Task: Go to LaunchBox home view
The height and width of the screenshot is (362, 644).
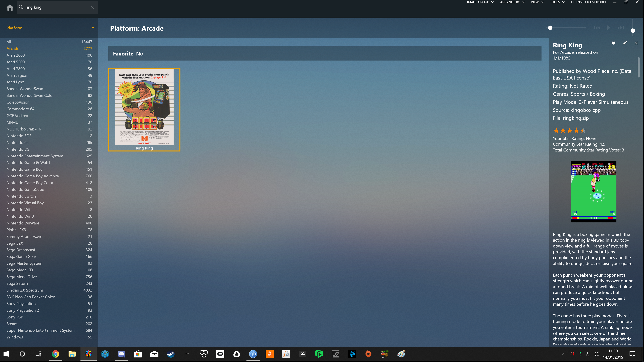Action: coord(10,8)
